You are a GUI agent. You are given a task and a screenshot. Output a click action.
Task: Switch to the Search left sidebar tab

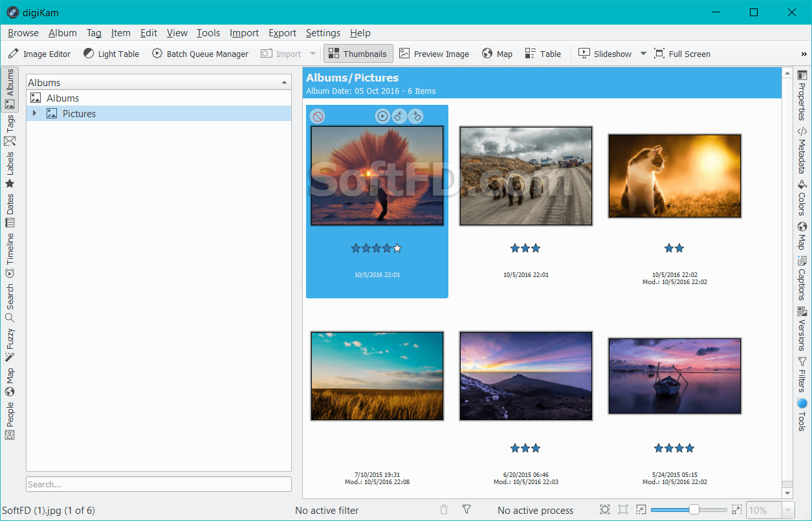10,303
